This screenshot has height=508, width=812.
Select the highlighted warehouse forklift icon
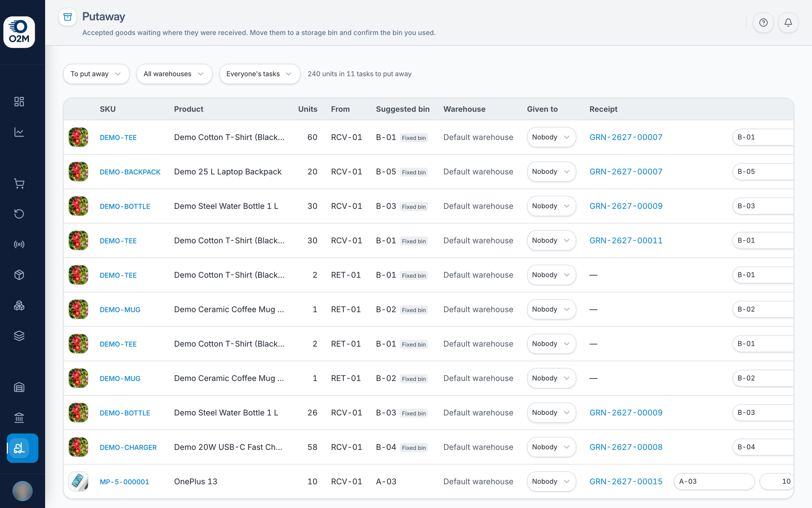[x=22, y=448]
